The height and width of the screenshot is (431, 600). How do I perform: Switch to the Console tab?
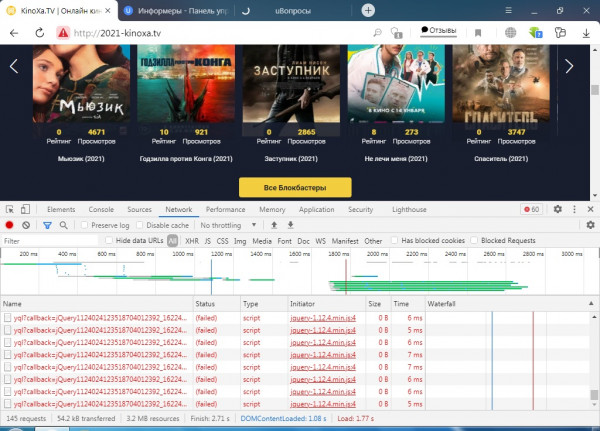tap(101, 209)
